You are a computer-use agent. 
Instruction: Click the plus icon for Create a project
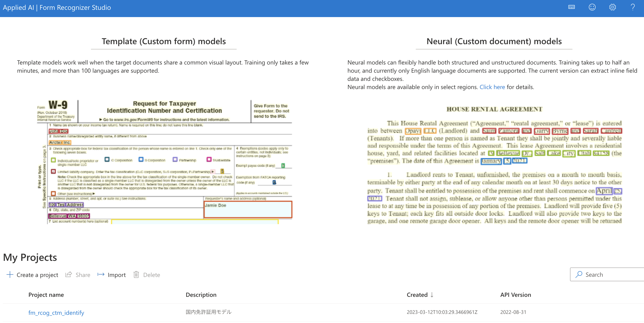point(10,275)
